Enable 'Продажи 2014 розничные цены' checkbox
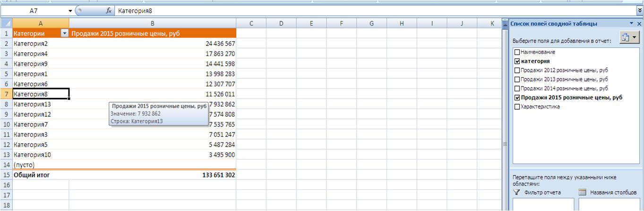644x211 pixels. (x=517, y=88)
